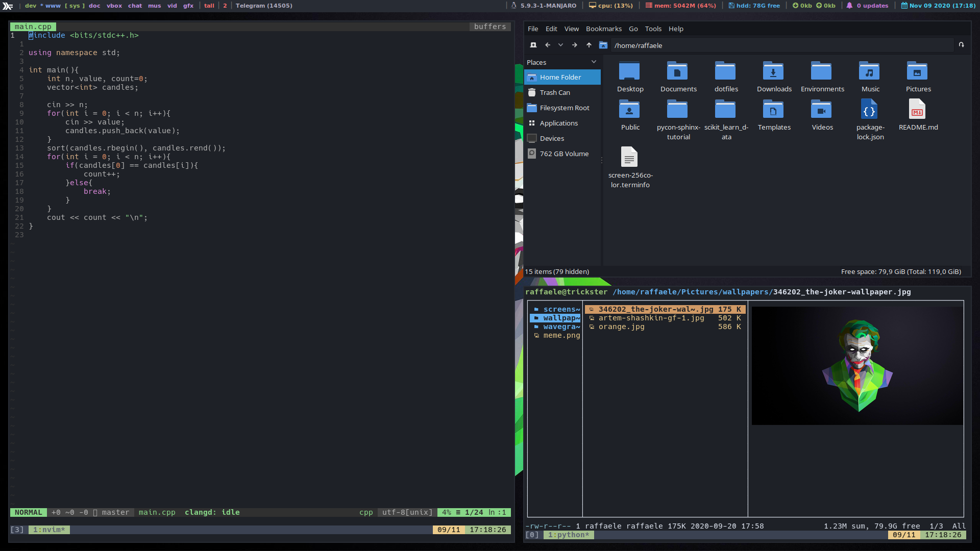Viewport: 980px width, 551px height.
Task: Click the new tab icon in file manager toolbar
Action: point(533,45)
